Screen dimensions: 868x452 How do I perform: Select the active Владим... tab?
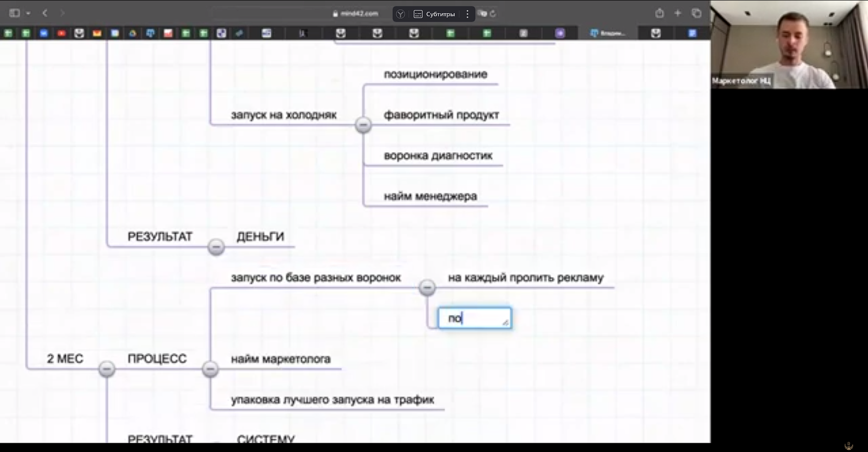[x=608, y=33]
